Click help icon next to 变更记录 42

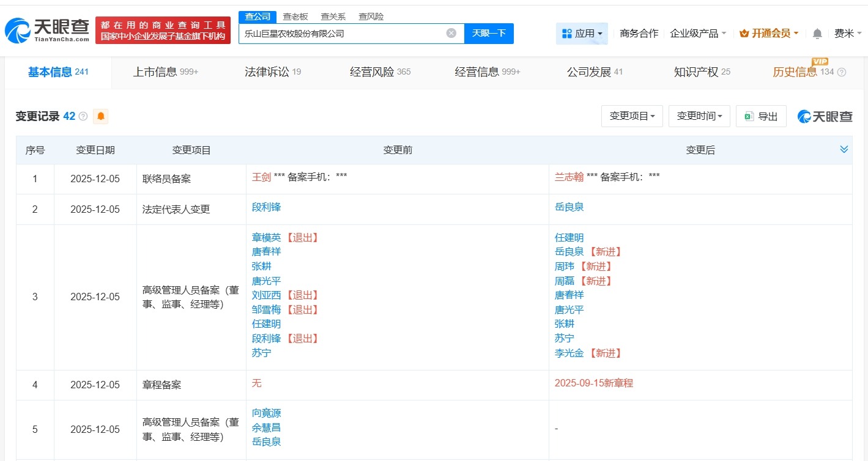[83, 116]
